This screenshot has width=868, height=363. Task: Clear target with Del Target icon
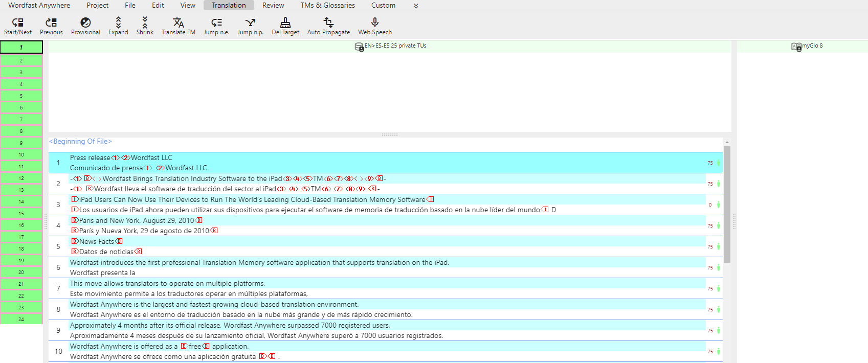(285, 22)
